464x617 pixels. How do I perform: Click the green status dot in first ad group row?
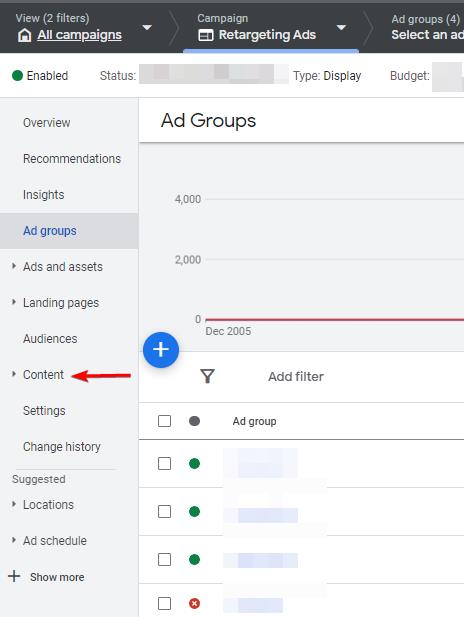coord(194,464)
